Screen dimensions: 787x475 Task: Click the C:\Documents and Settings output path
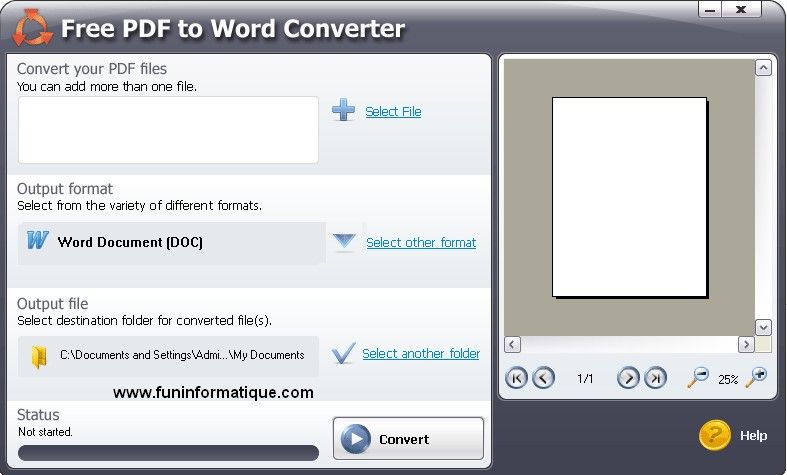[182, 355]
